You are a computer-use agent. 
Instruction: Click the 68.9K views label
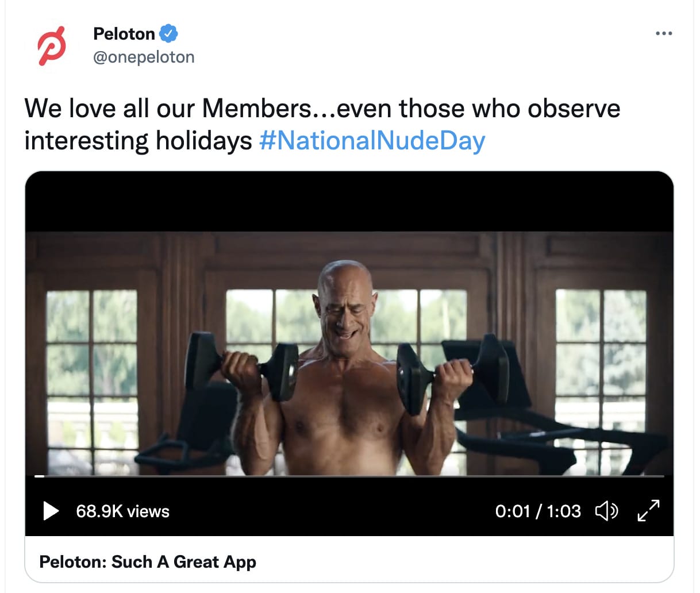pos(123,511)
